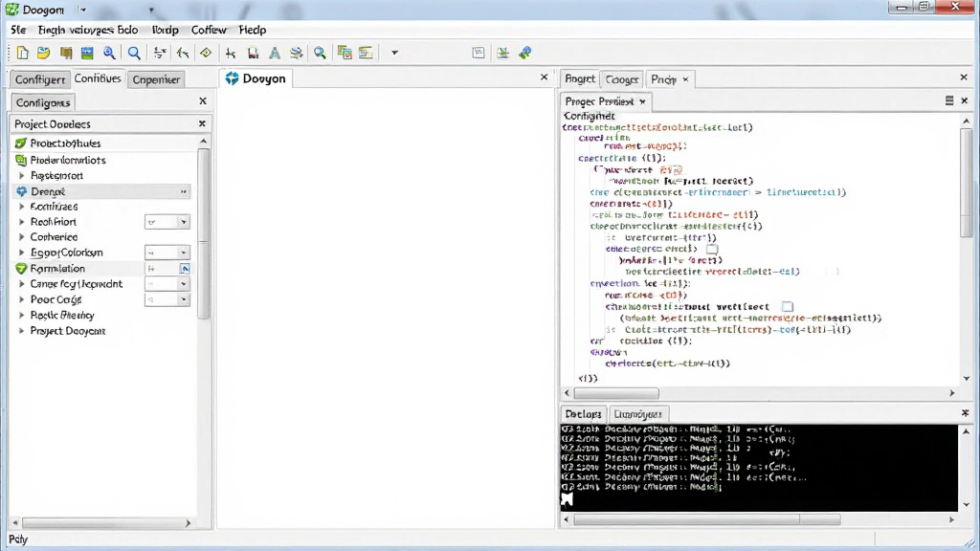Click the new blank document toolbar icon
Viewport: 980px width, 551px height.
coord(23,54)
